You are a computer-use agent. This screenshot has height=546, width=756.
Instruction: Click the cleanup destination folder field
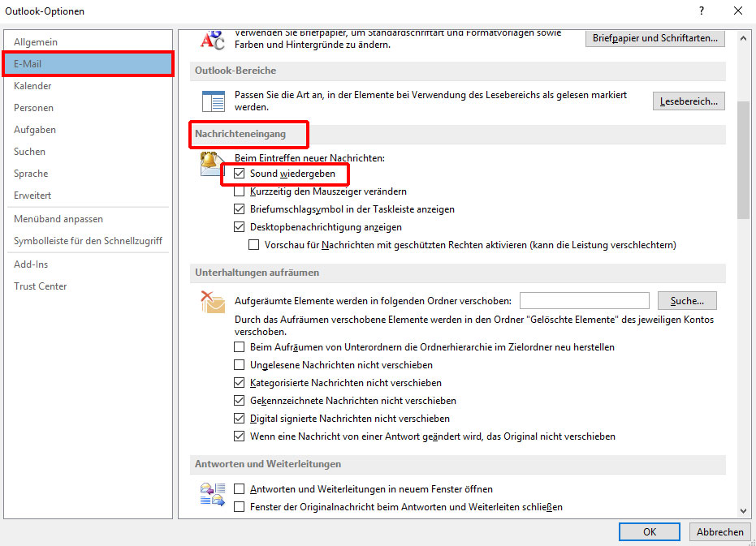pyautogui.click(x=585, y=301)
